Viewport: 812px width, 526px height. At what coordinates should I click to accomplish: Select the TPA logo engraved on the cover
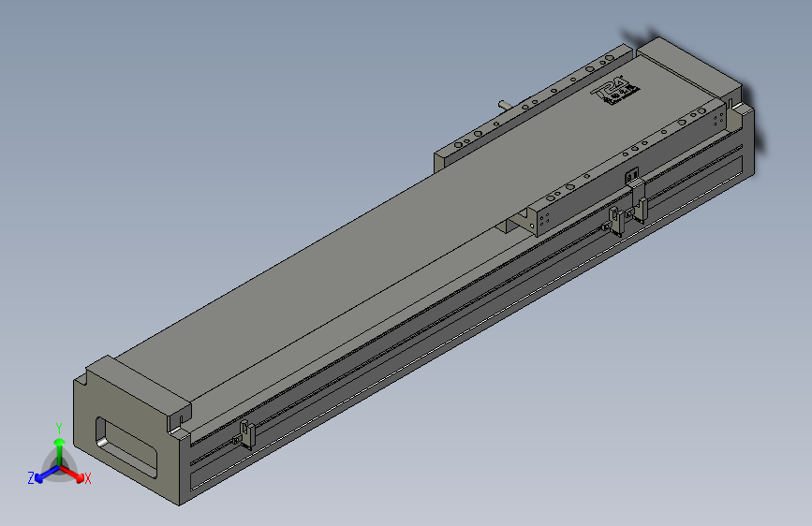615,91
